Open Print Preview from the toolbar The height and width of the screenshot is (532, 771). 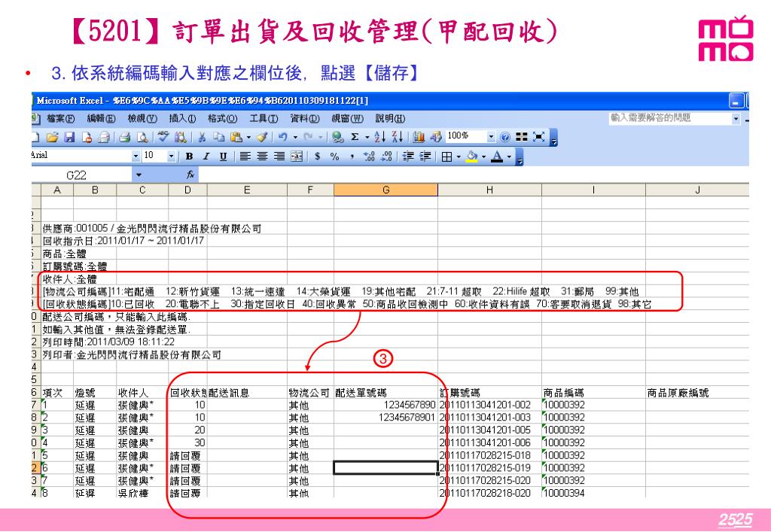point(142,137)
